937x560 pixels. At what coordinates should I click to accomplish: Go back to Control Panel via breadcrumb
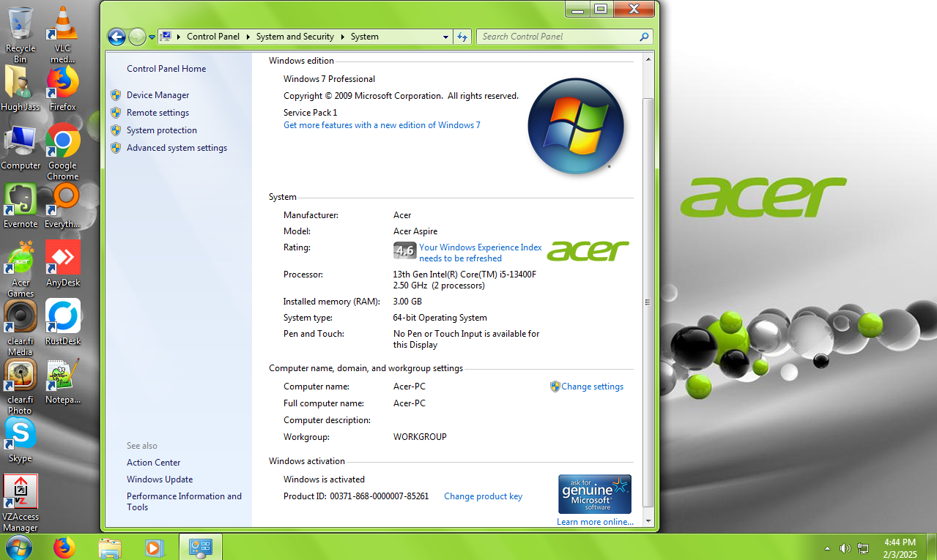tap(213, 36)
